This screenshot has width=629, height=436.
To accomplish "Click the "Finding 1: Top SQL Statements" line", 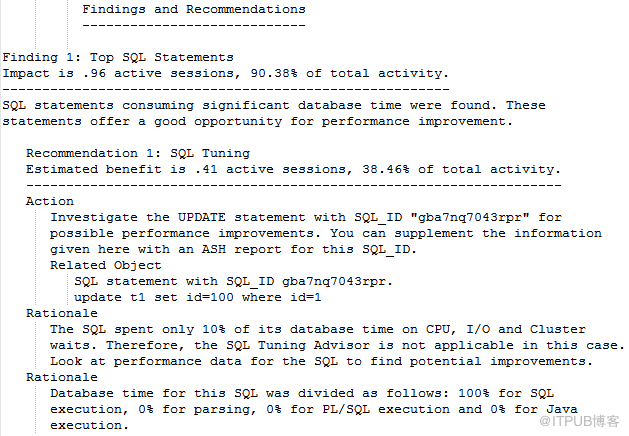I will (x=117, y=57).
